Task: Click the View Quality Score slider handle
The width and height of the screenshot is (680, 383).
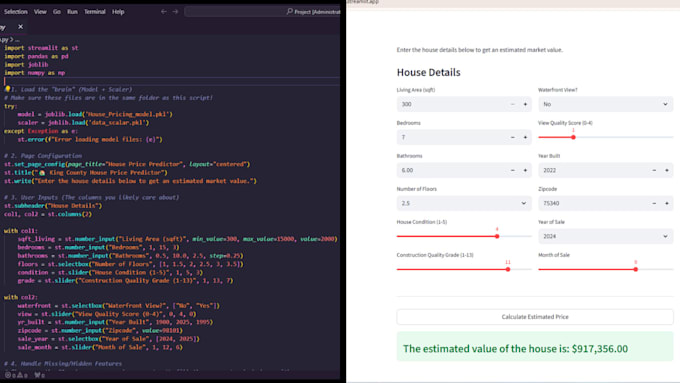Action: (573, 137)
